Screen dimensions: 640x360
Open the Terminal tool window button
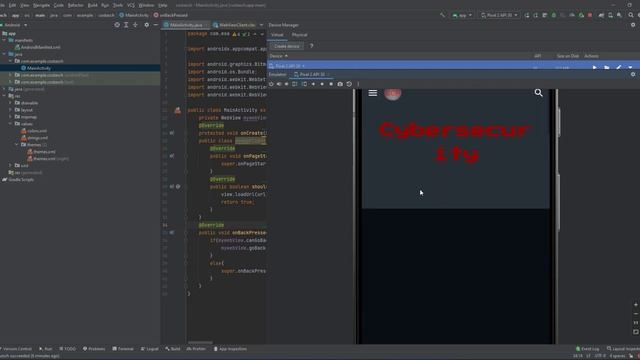123,349
